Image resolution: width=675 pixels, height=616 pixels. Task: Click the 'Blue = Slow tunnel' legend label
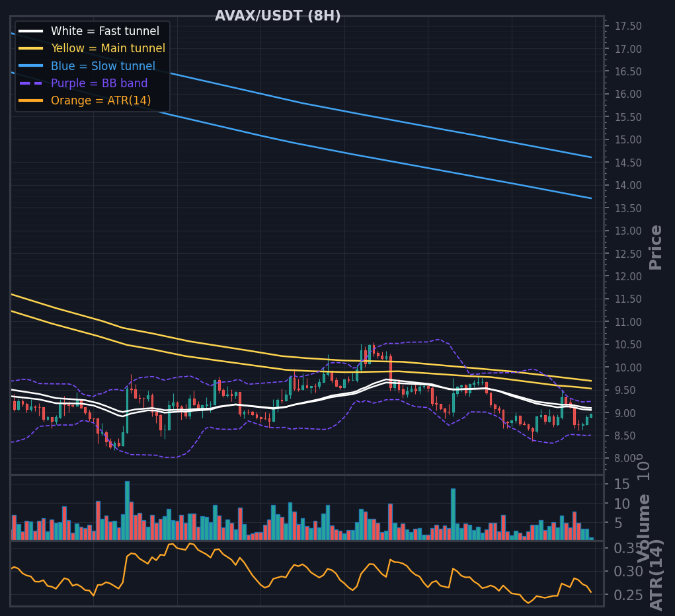103,66
